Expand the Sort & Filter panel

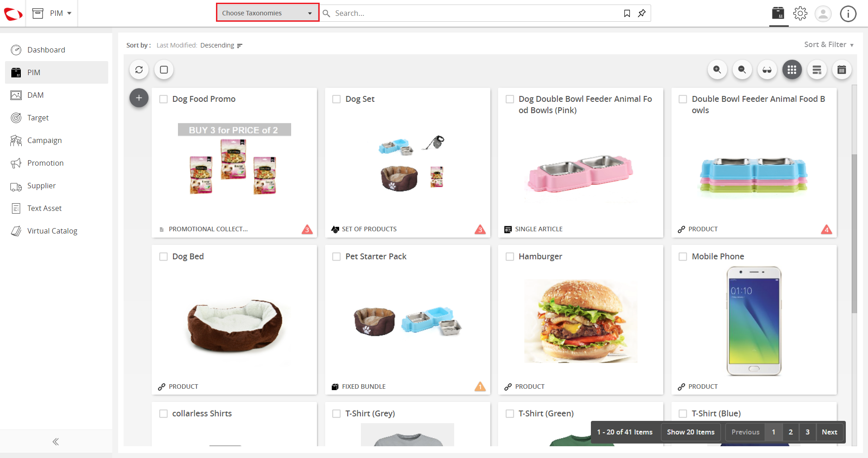pos(829,44)
